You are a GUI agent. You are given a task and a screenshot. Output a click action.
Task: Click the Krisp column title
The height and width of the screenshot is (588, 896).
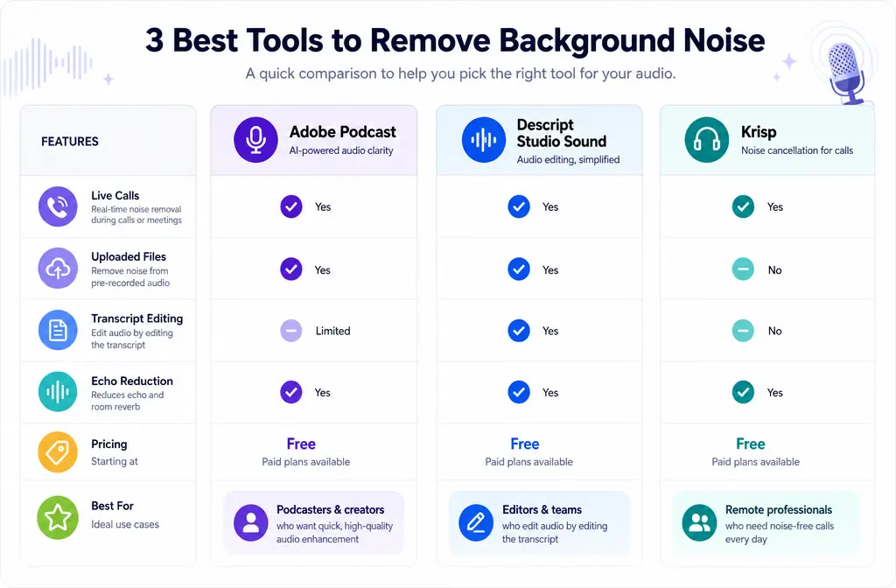point(759,132)
